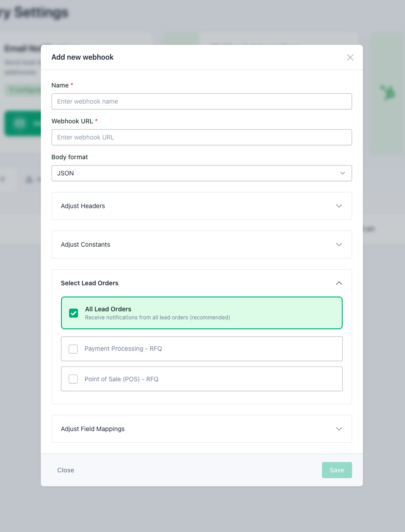Viewport: 405px width, 532px height.
Task: Click the X icon on the dialog
Action: coord(350,57)
